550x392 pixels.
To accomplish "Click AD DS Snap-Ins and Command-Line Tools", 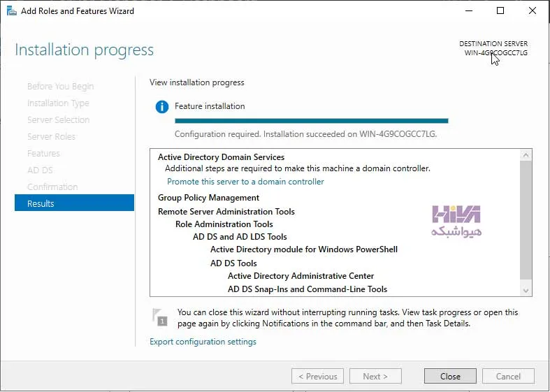I will click(307, 289).
